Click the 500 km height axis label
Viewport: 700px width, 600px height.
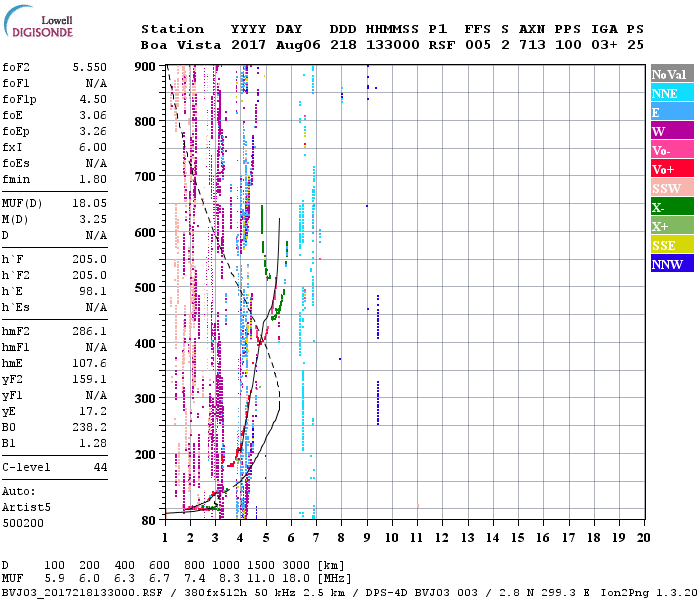tap(145, 288)
